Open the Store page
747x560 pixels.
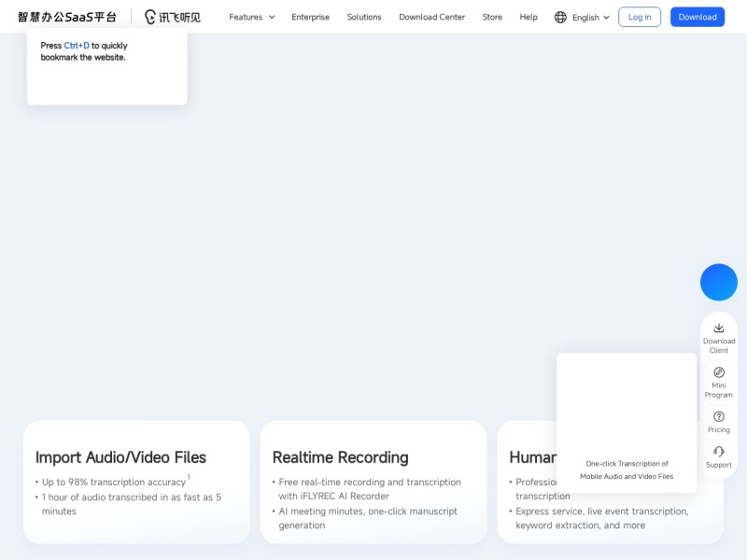point(492,17)
